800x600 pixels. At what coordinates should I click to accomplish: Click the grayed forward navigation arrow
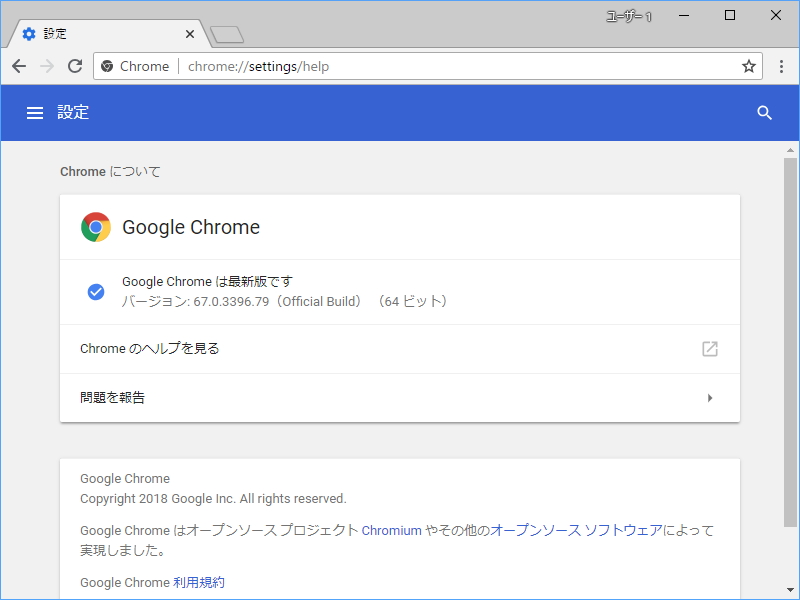(47, 66)
